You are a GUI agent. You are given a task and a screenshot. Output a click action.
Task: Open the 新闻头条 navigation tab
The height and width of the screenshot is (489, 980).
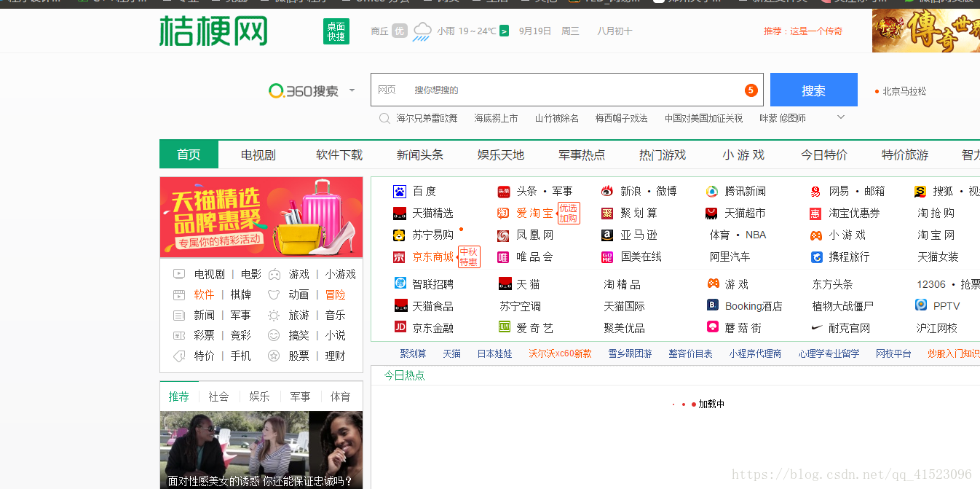tap(420, 154)
